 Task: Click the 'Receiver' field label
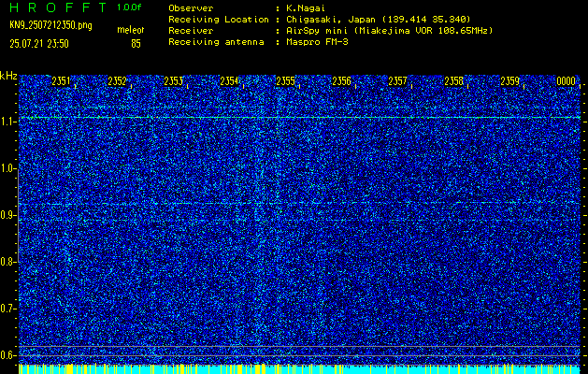[191, 31]
